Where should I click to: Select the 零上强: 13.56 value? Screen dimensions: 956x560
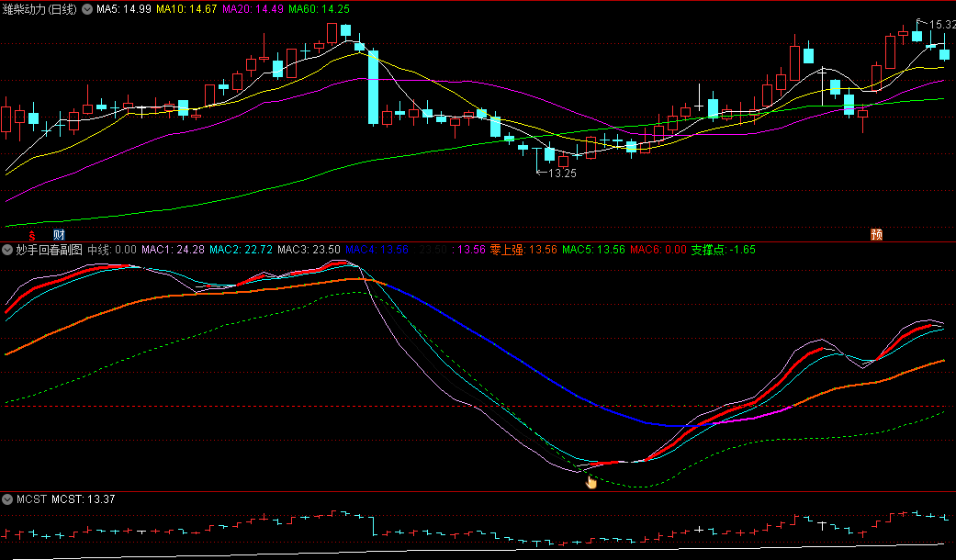point(523,250)
